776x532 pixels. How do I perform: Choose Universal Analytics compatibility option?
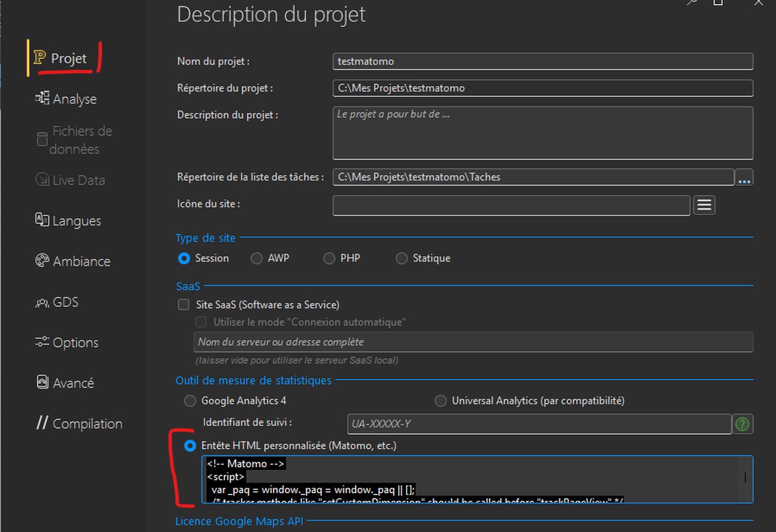coord(440,401)
